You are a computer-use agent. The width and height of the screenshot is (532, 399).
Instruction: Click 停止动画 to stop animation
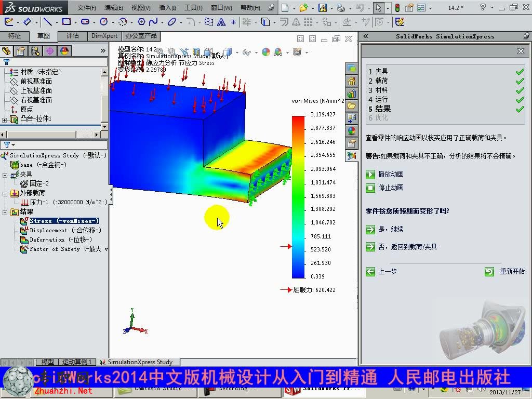point(384,188)
